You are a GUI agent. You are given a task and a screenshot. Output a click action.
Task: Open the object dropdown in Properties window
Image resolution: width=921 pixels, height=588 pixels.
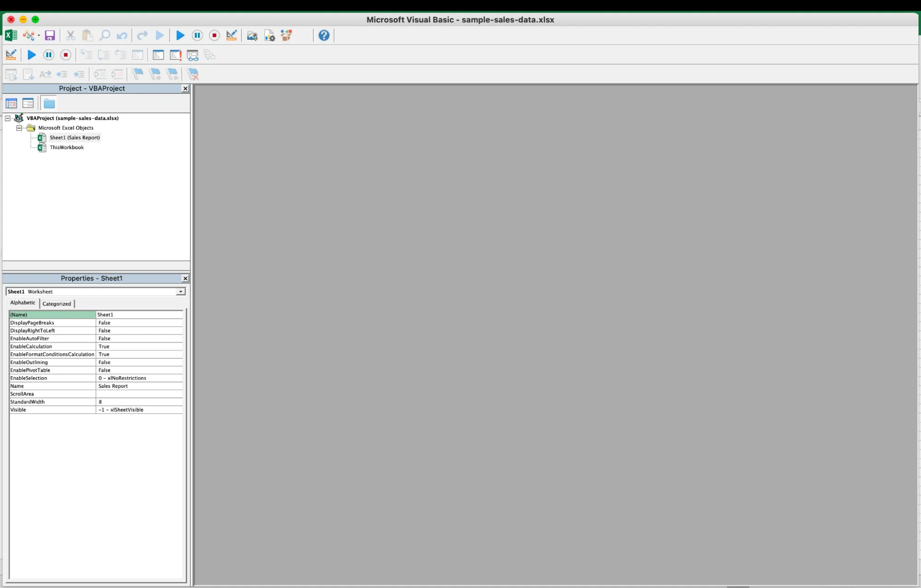(180, 291)
